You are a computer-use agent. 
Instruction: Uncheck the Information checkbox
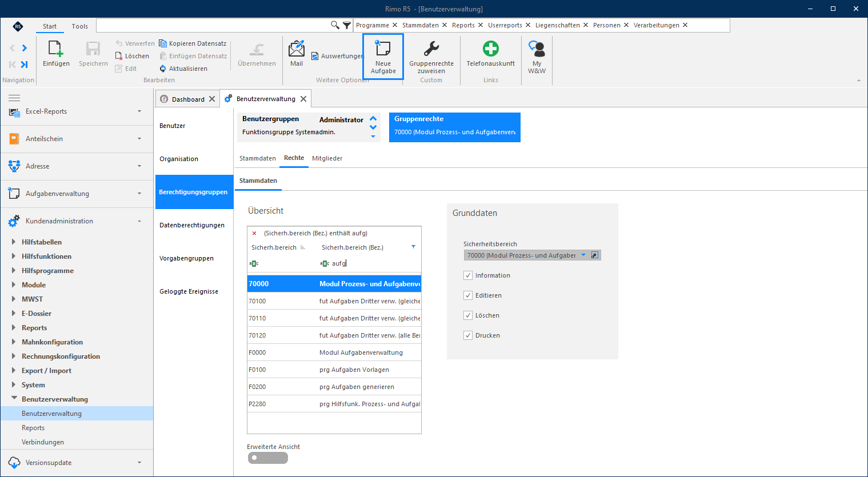(x=468, y=275)
